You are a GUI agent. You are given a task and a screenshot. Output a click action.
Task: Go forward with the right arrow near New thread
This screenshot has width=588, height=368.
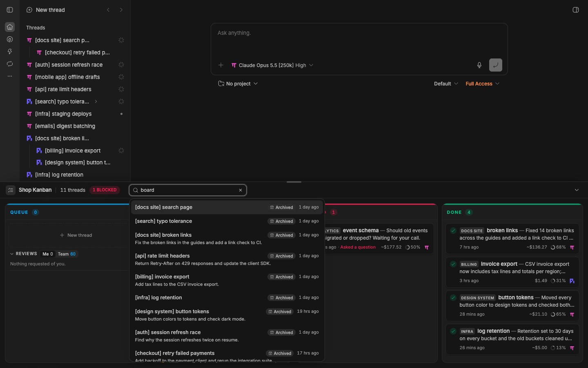[x=121, y=10]
